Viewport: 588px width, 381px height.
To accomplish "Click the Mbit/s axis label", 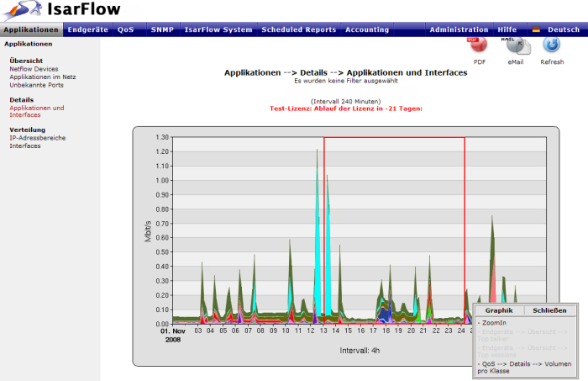I will point(148,231).
